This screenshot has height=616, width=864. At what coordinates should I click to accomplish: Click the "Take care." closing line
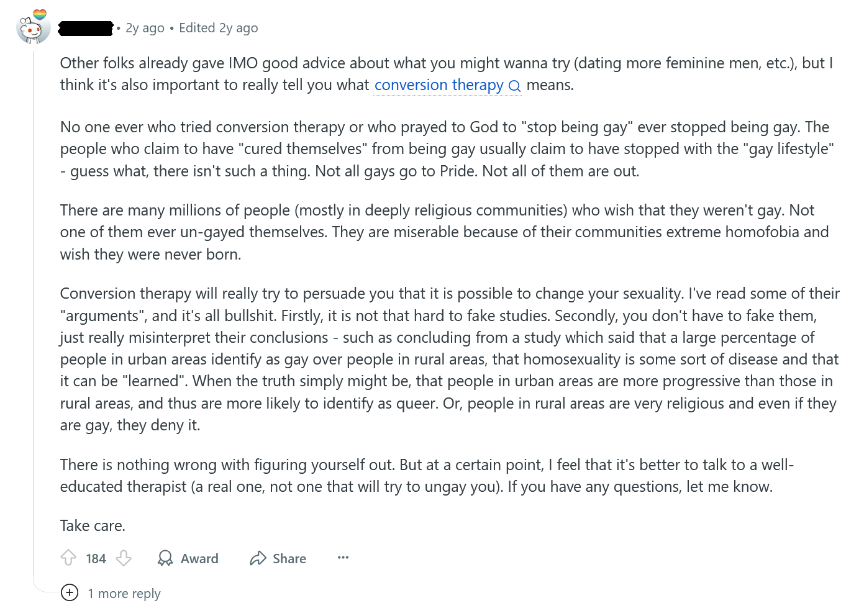coord(93,526)
